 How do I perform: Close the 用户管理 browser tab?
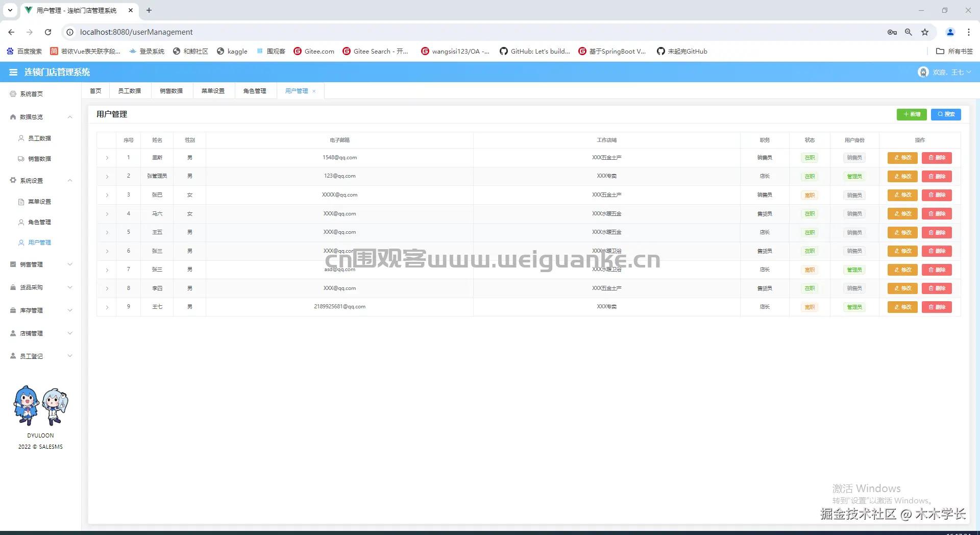click(x=131, y=10)
